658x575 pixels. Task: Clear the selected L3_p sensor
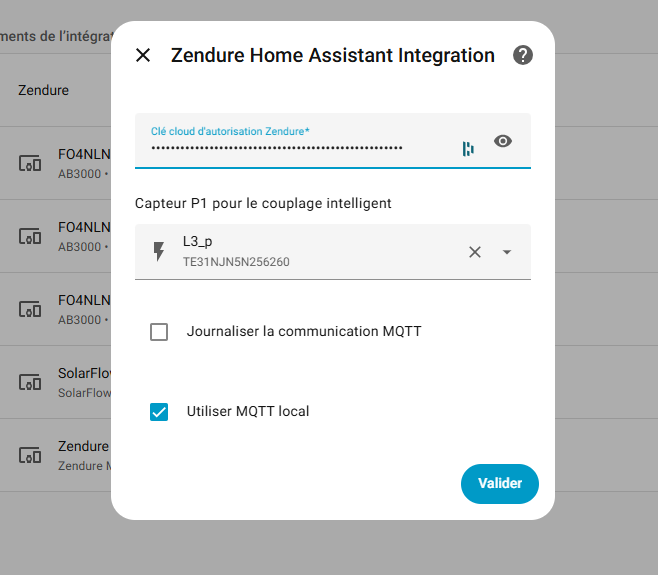475,252
